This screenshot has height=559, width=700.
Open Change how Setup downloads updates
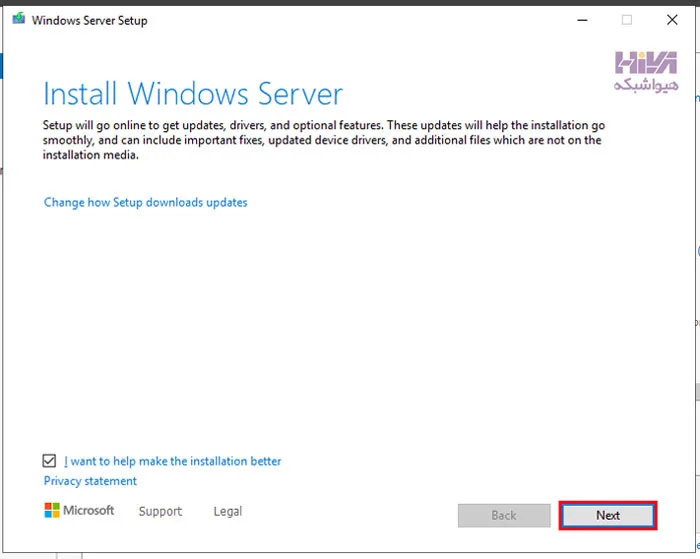tap(146, 203)
